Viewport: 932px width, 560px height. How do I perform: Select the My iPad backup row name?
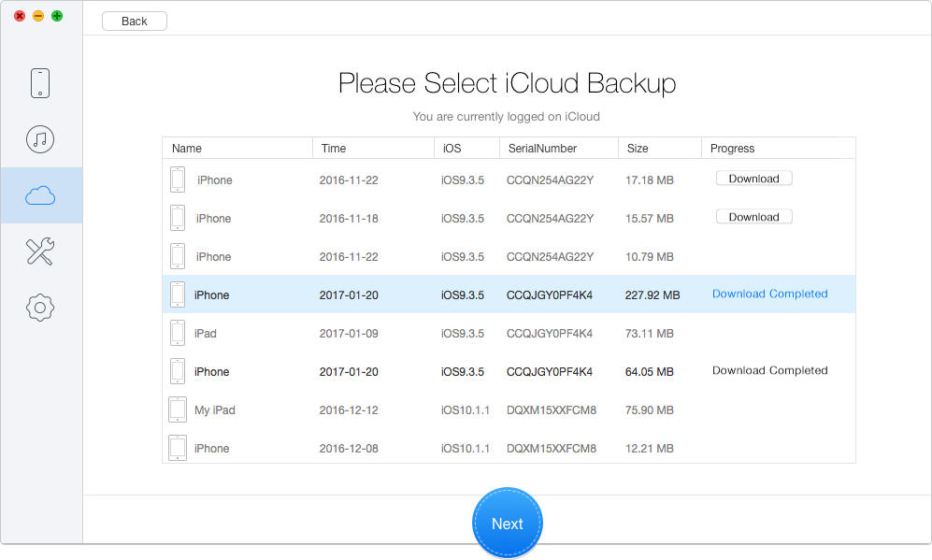(x=215, y=410)
